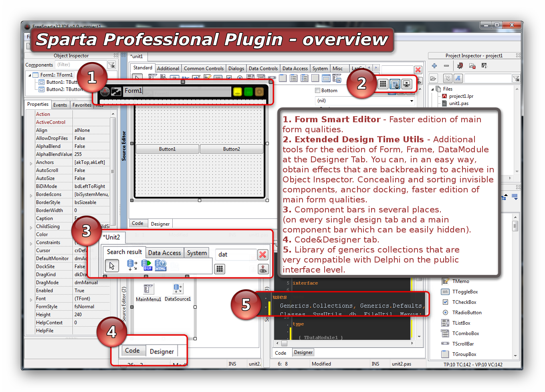Click Button1 on the form designer
Screen dimensions: 545x392
coord(167,149)
